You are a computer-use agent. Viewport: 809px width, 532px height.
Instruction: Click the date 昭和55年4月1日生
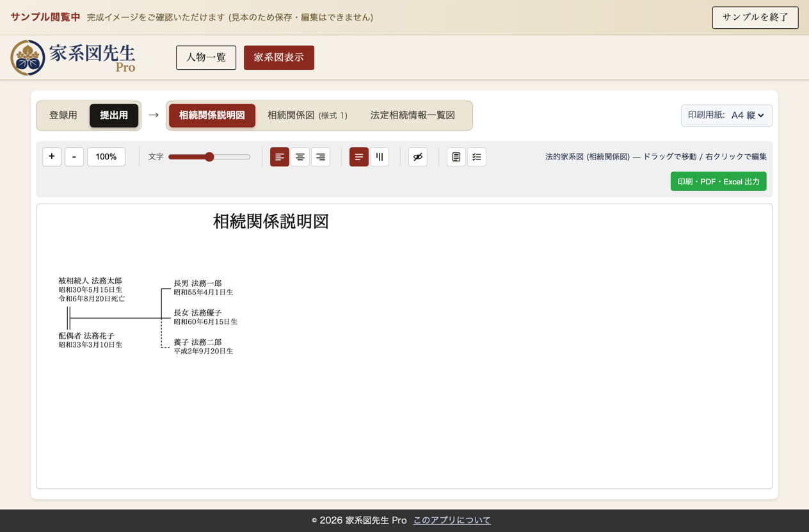pyautogui.click(x=204, y=292)
